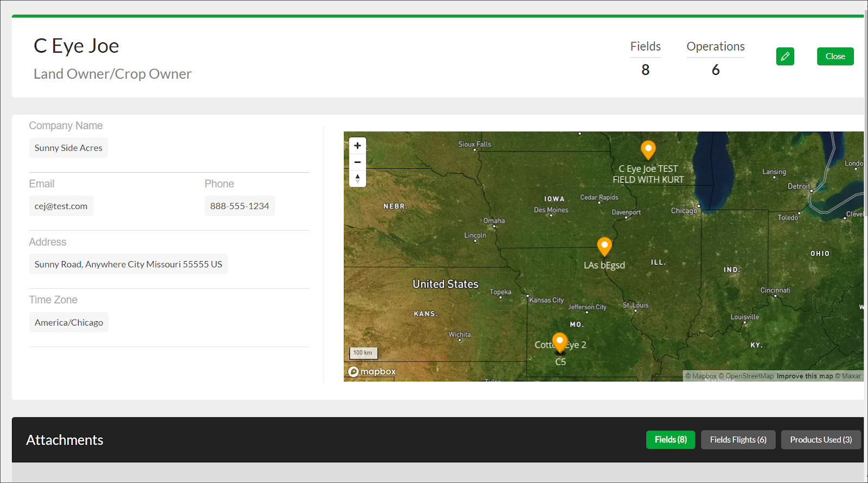868x483 pixels.
Task: Click the green pencil edit icon
Action: 785,56
